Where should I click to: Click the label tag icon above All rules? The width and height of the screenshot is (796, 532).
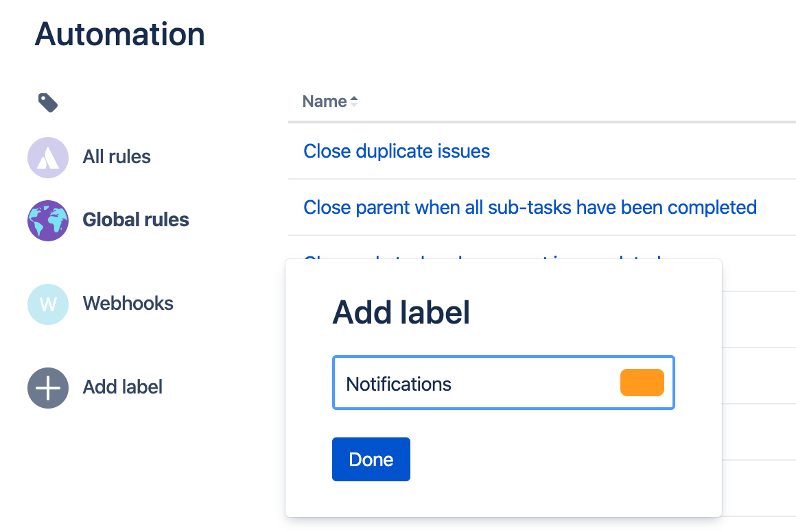[47, 101]
